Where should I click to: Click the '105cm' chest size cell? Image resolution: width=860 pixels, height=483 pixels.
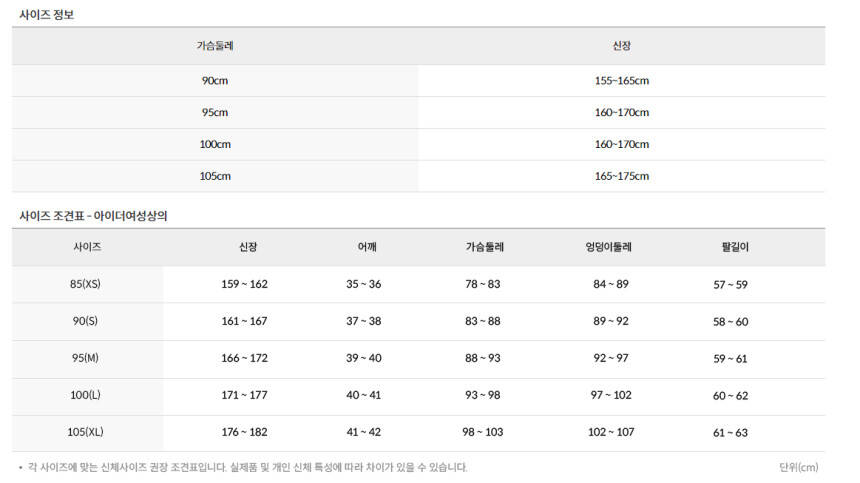[x=215, y=176]
